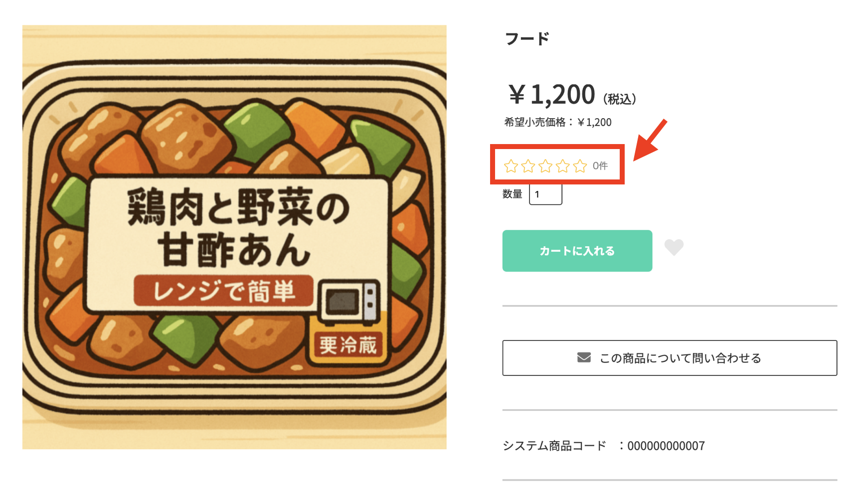
Task: Click the 鶏肉と野菜の甘酢あん product title on image
Action: click(x=238, y=228)
